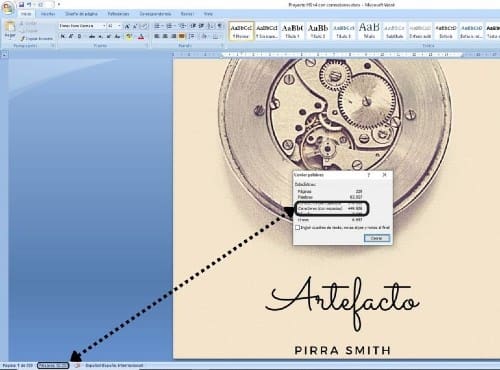Sort text with the sort icon
500x370 pixels.
tap(211, 26)
